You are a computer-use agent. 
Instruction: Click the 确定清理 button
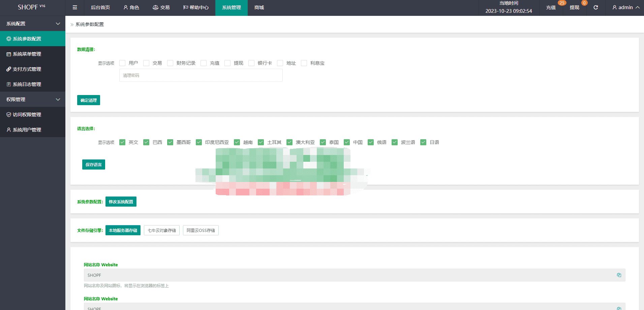point(88,100)
